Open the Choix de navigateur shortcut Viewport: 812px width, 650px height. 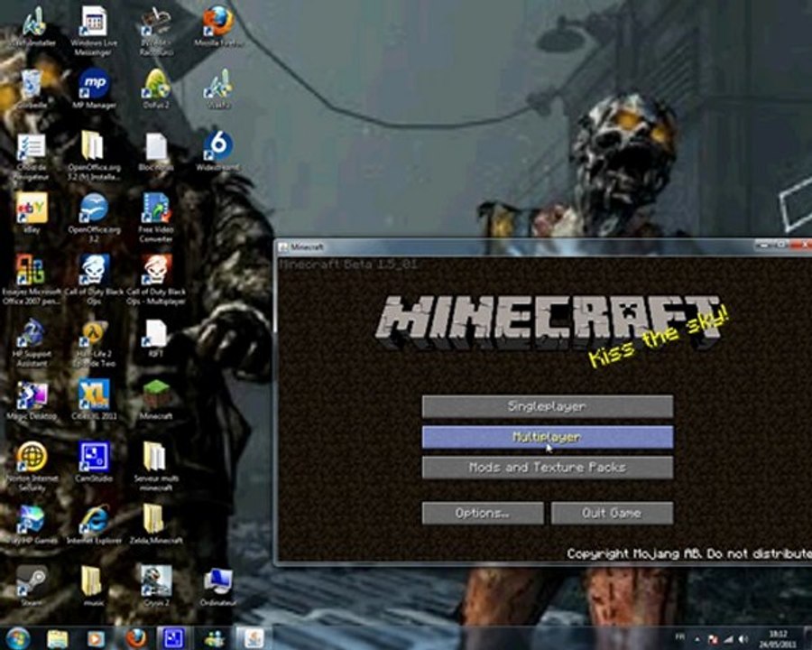(x=32, y=155)
